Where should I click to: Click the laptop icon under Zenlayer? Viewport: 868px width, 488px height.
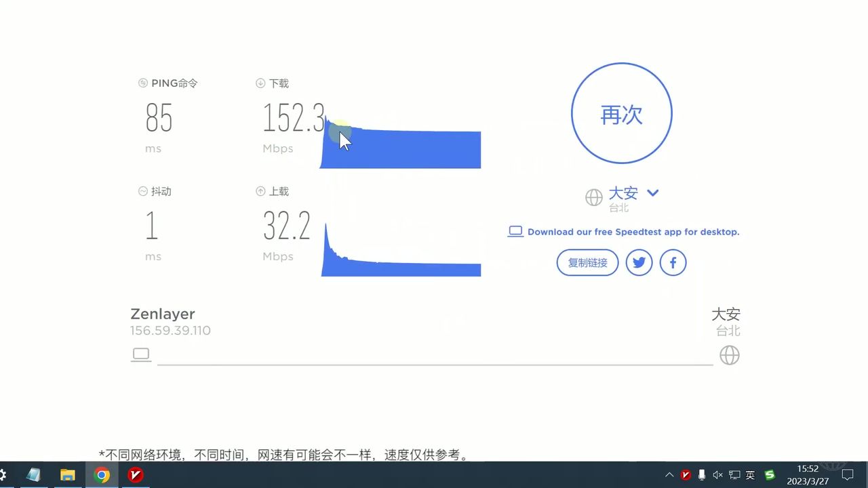tap(141, 353)
